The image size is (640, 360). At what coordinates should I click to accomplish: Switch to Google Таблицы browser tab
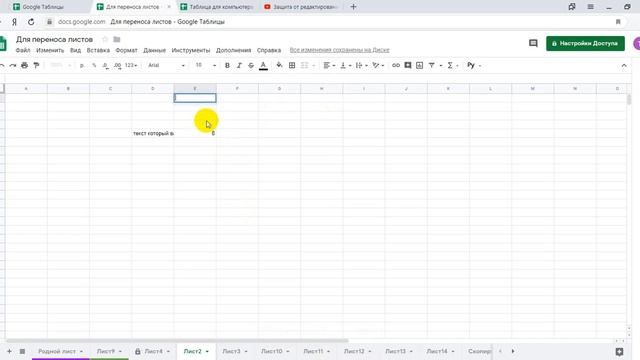[43, 7]
